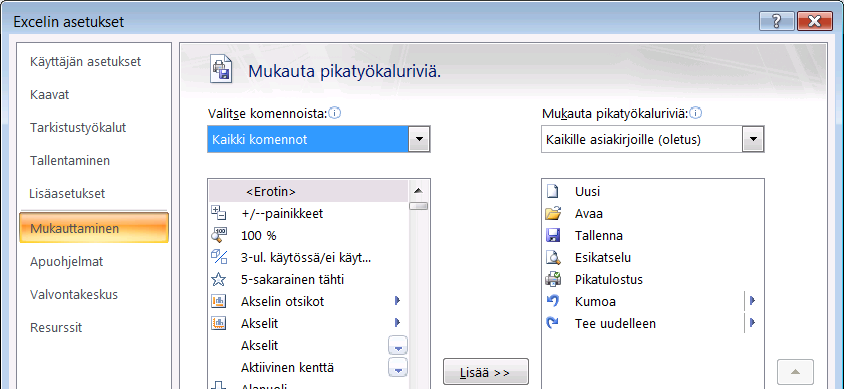
Task: Click the Lisää >> button
Action: [486, 372]
